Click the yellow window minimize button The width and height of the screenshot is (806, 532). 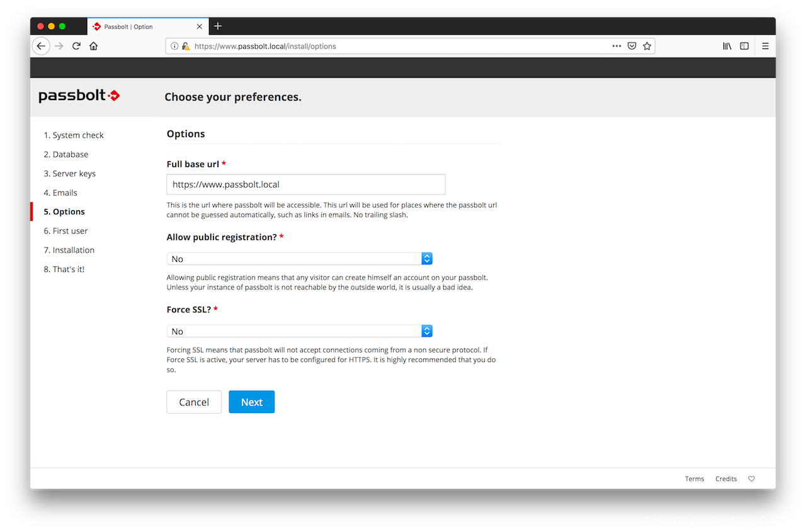coord(52,26)
